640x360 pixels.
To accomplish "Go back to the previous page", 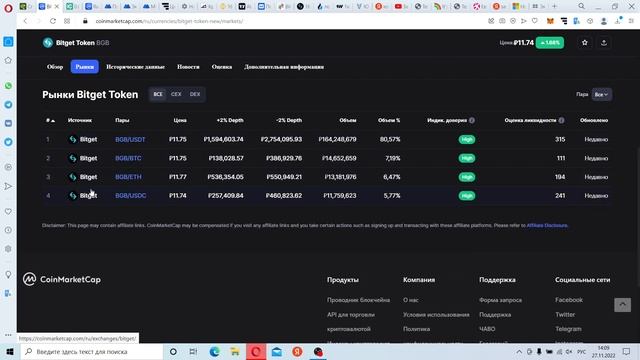I will point(25,21).
